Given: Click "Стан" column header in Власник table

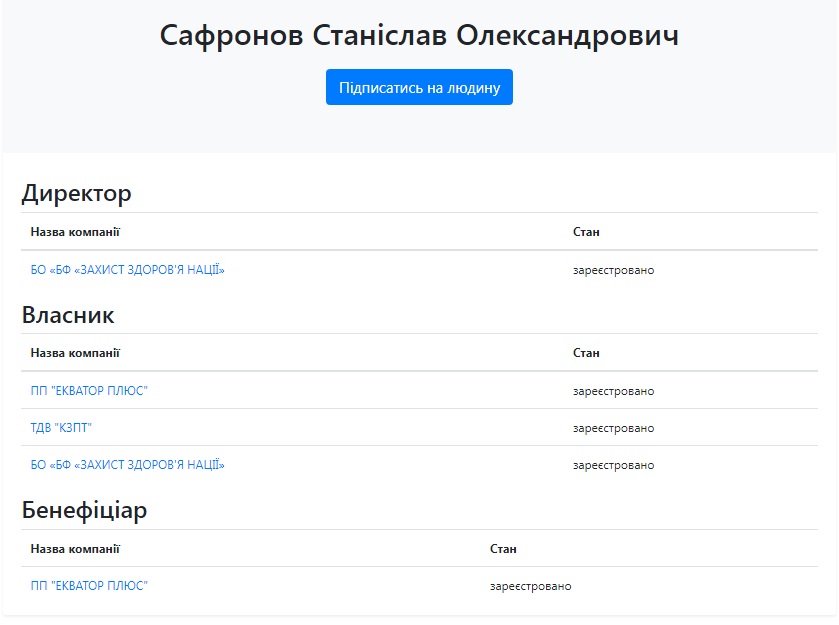Looking at the screenshot, I should tap(586, 353).
